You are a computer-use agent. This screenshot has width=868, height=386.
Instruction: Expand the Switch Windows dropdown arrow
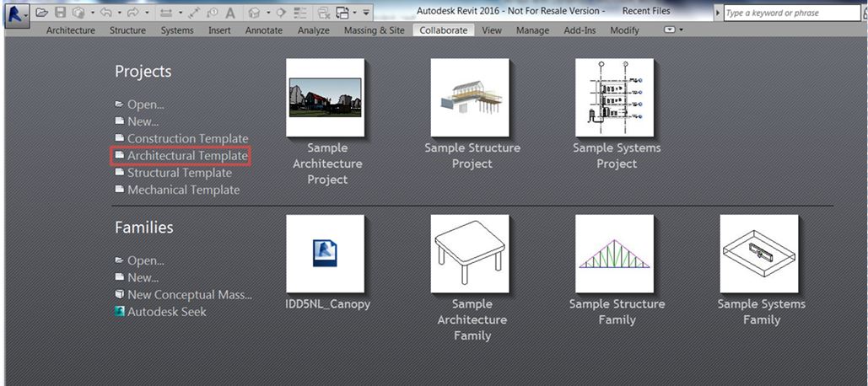click(354, 12)
